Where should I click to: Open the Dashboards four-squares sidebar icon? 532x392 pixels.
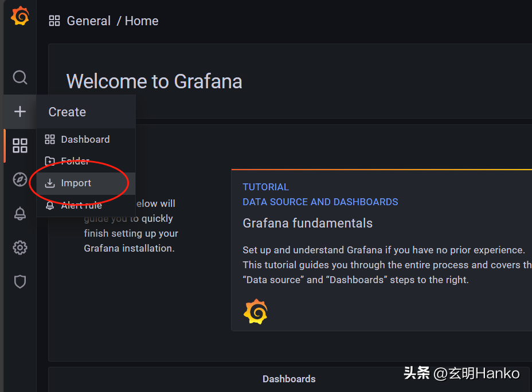(x=20, y=146)
